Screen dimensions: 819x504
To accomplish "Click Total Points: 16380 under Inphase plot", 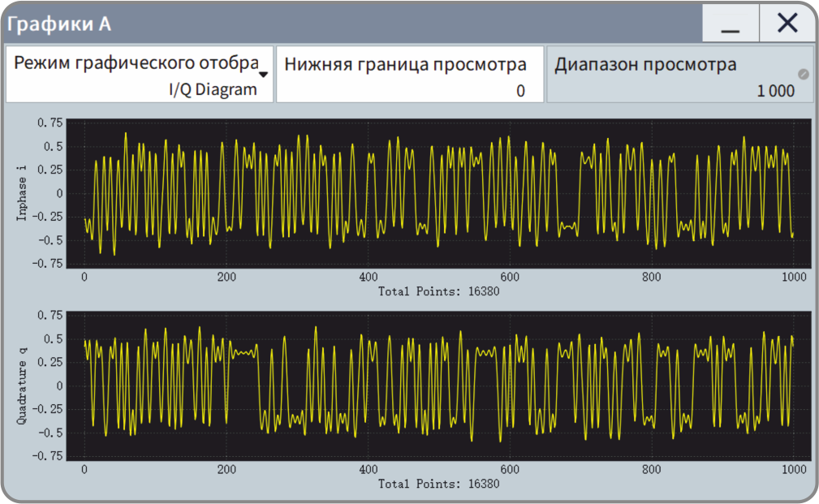I will [439, 291].
